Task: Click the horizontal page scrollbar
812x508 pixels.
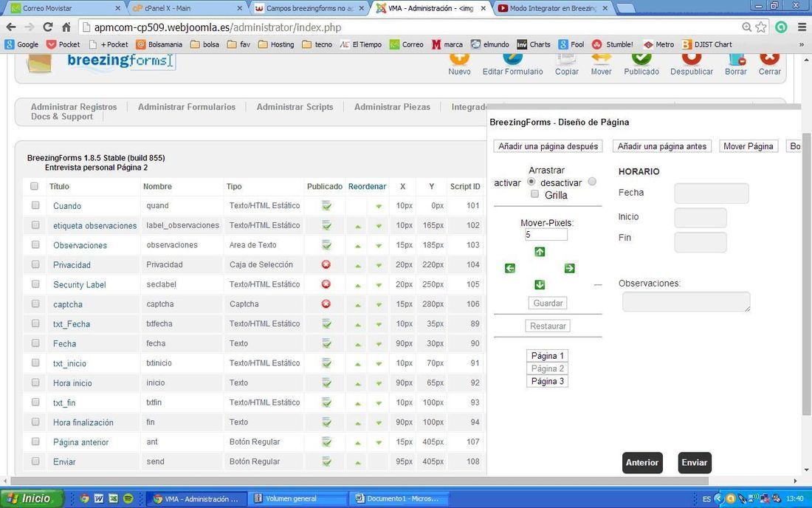Action: click(x=359, y=481)
